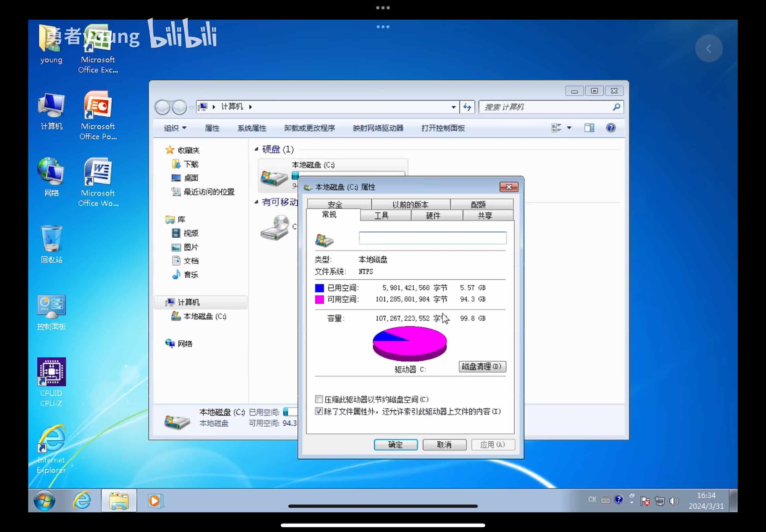Switch to the 配额 tab
766x532 pixels.
[x=482, y=204]
